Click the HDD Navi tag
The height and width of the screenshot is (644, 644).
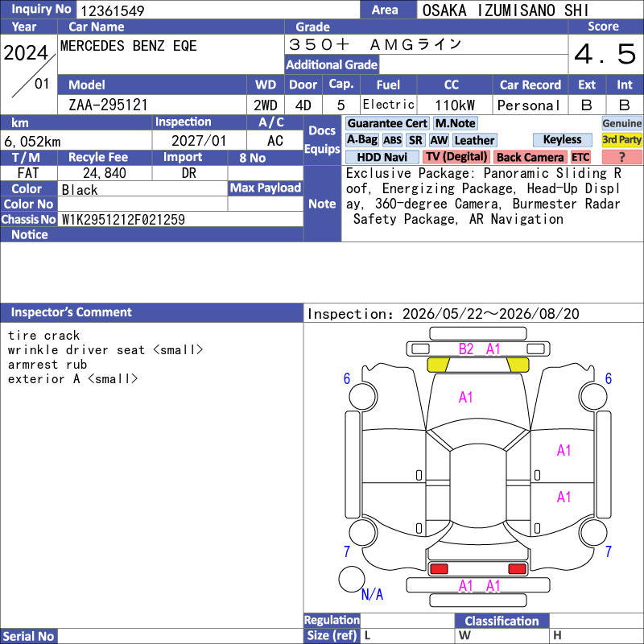(382, 157)
